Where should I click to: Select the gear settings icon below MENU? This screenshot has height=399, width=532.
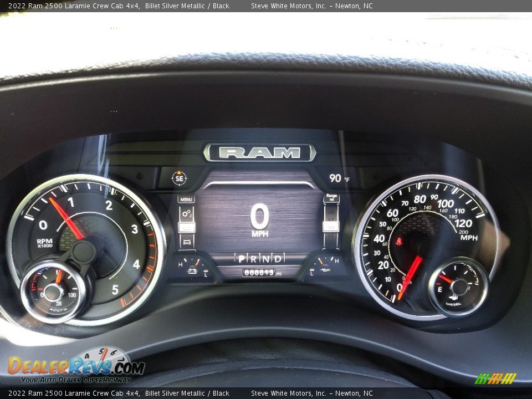[x=187, y=214]
